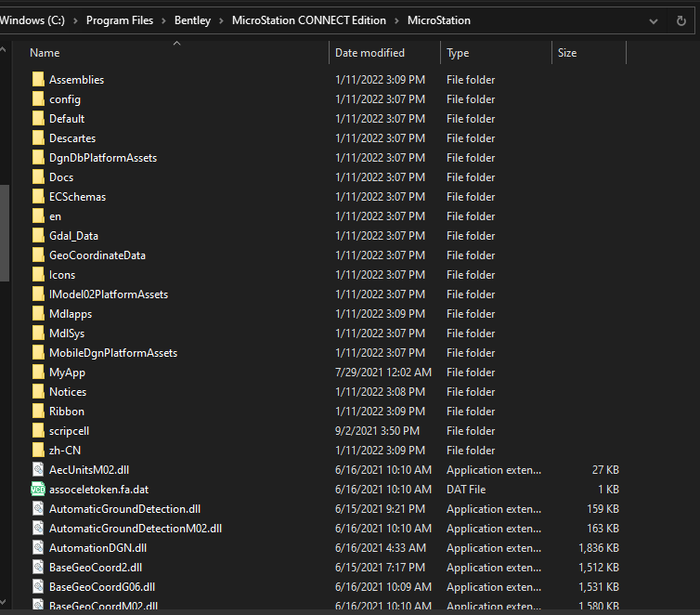Select the IModel02PlatformAssets folder name
This screenshot has height=615, width=700.
[109, 294]
